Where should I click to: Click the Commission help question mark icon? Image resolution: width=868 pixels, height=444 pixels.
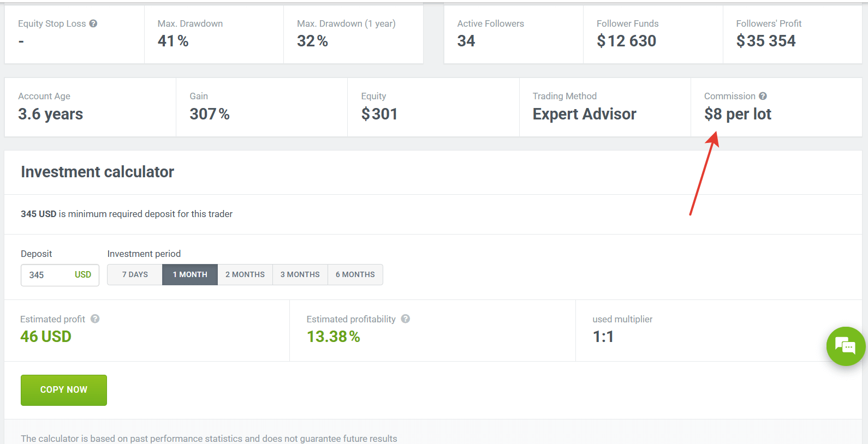pos(763,96)
